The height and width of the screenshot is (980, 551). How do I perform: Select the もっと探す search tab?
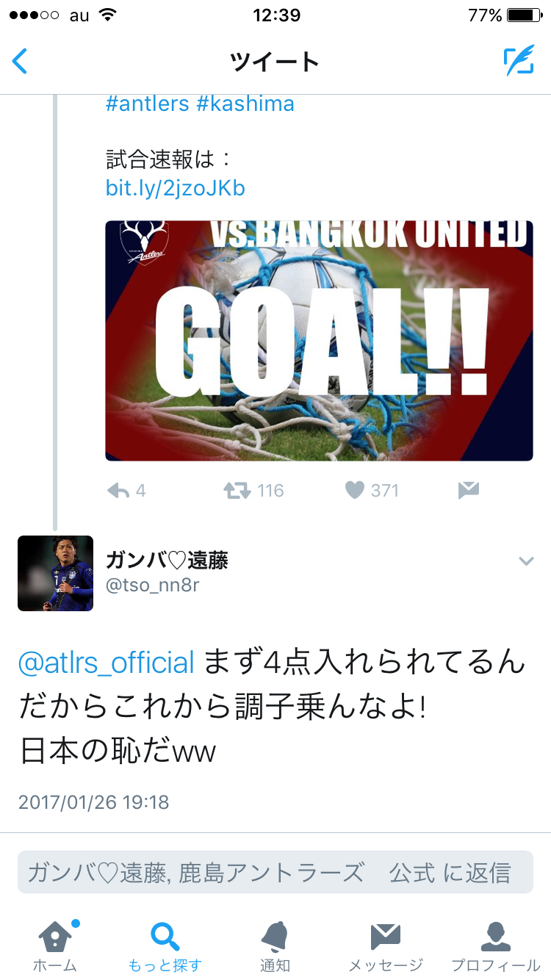click(x=165, y=945)
